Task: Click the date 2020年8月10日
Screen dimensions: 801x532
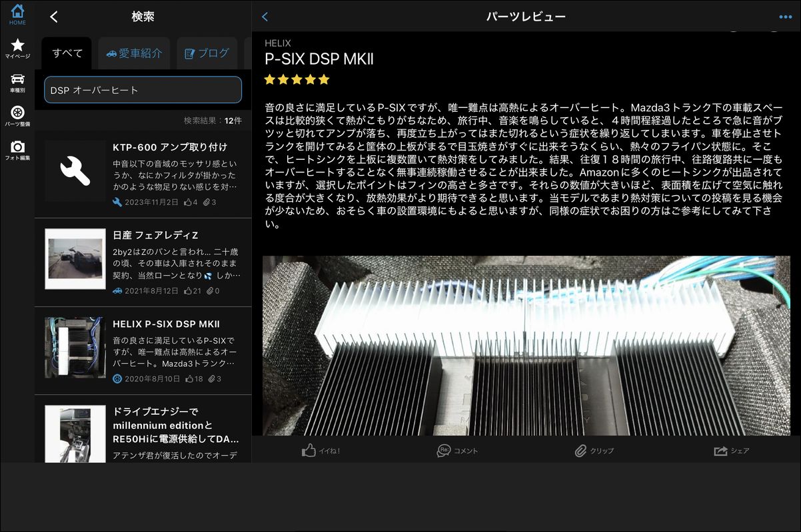Action: [151, 379]
